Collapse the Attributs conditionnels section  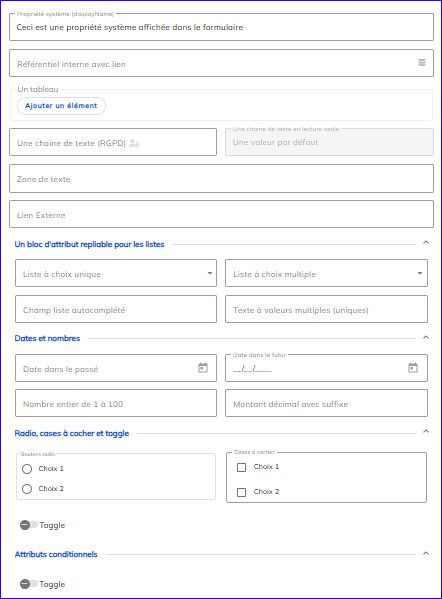click(426, 554)
